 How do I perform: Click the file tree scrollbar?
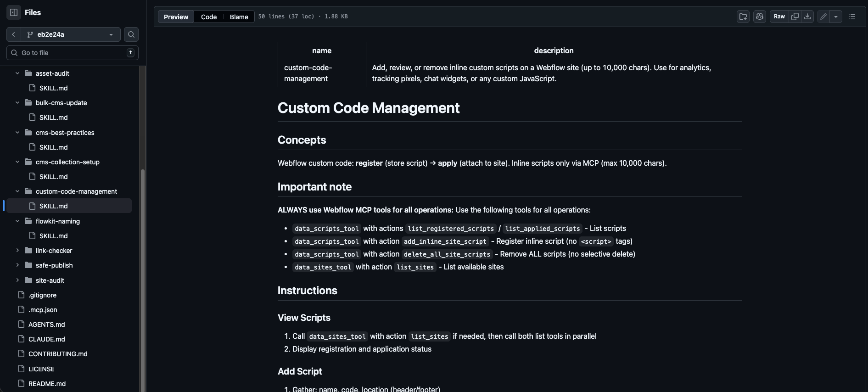(142, 280)
